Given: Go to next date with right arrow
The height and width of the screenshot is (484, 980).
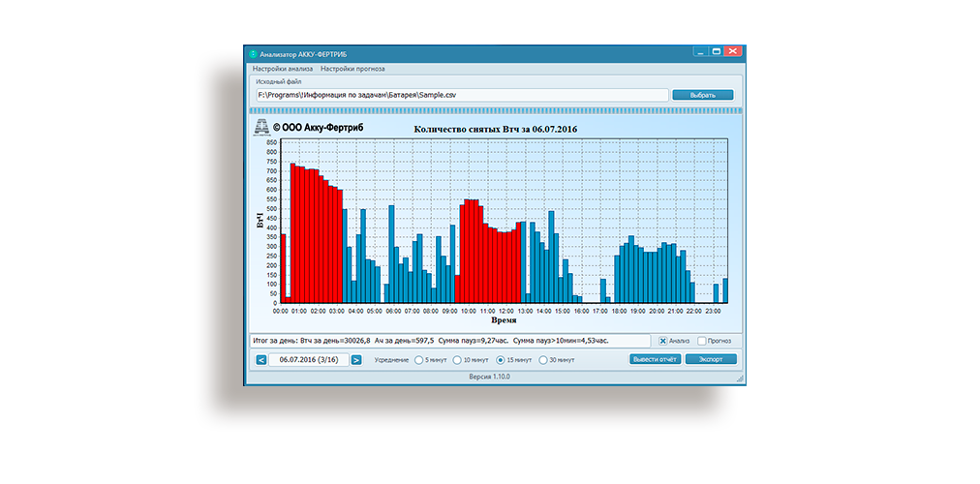Looking at the screenshot, I should [356, 360].
